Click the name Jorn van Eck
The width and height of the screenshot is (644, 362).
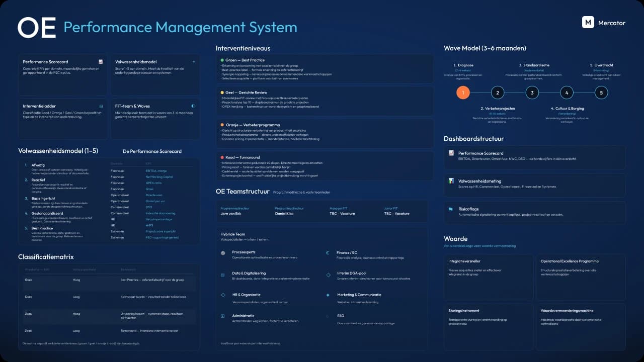tap(231, 214)
